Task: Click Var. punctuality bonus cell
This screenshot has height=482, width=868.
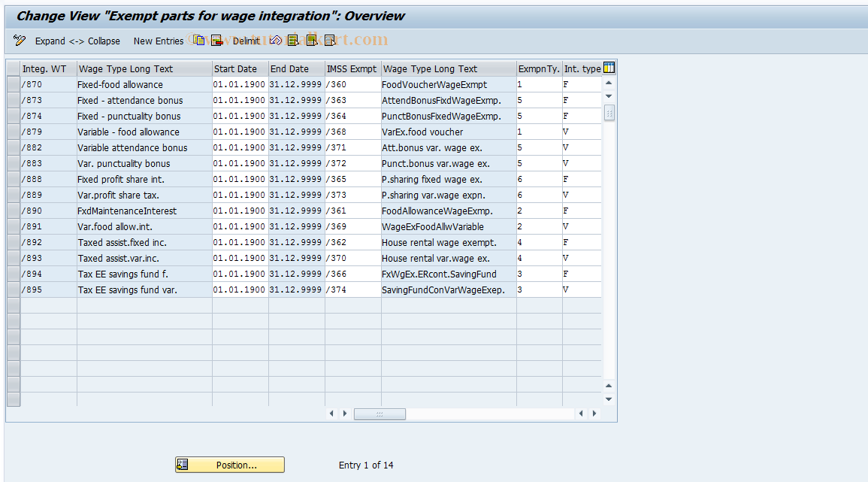Action: [x=144, y=163]
